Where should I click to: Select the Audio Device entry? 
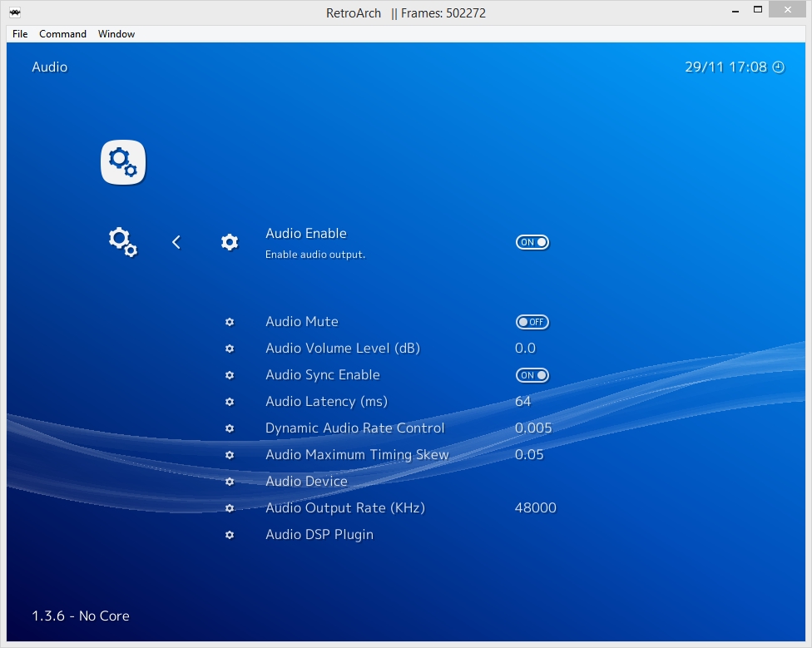click(x=306, y=482)
